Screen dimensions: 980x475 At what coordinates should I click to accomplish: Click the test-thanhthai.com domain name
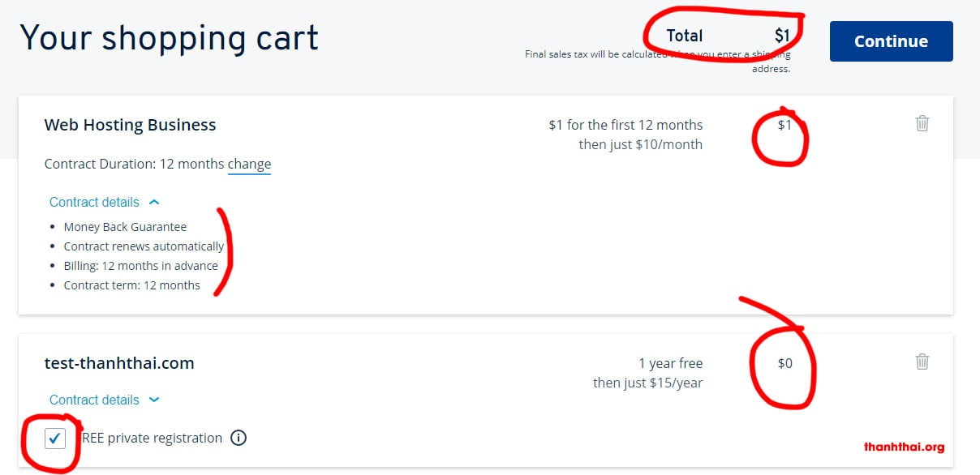(119, 363)
